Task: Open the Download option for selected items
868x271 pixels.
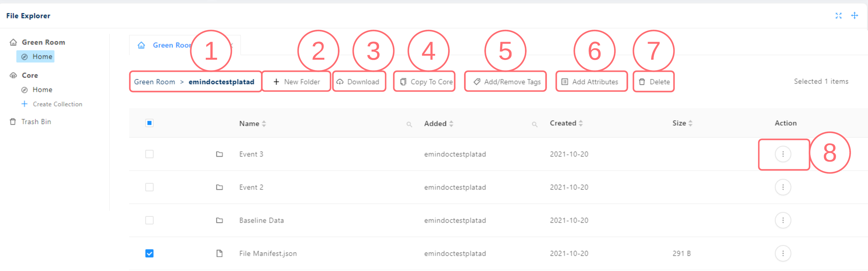Action: 359,81
